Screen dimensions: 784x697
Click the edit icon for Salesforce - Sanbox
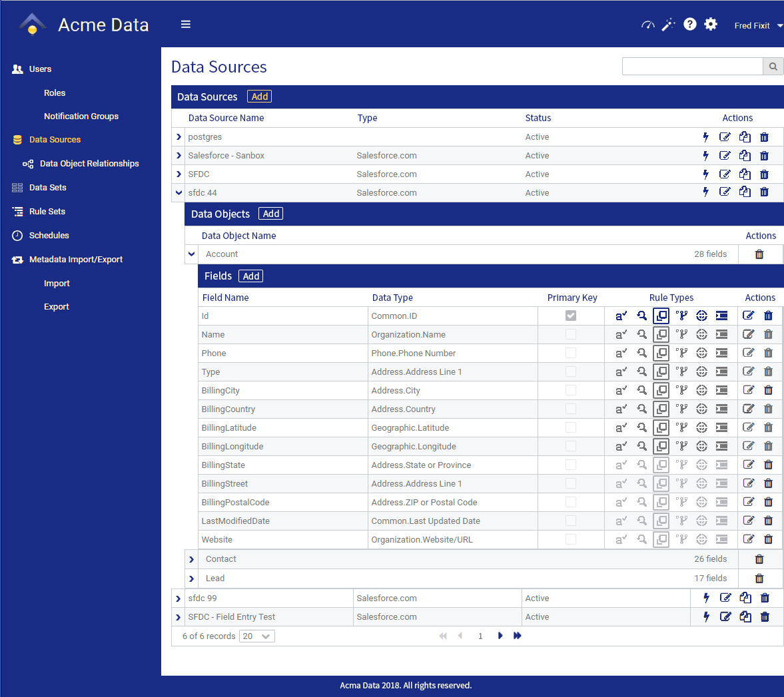coord(725,156)
